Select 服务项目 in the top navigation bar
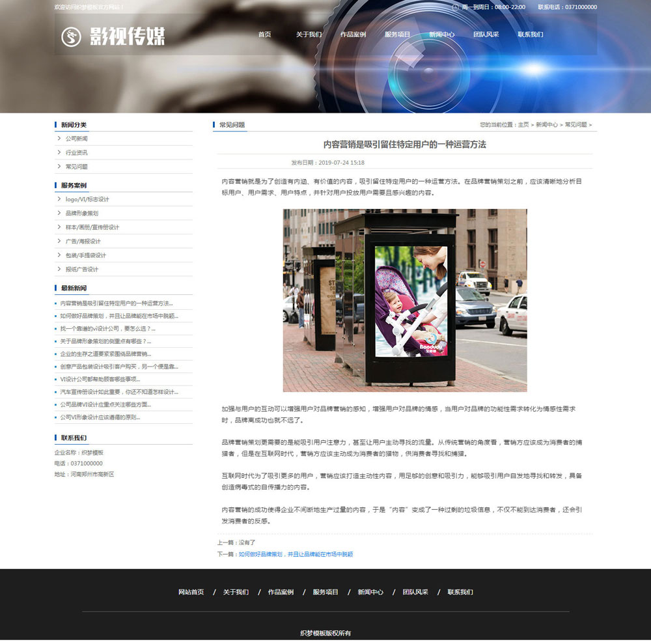651x644 pixels. pyautogui.click(x=397, y=35)
